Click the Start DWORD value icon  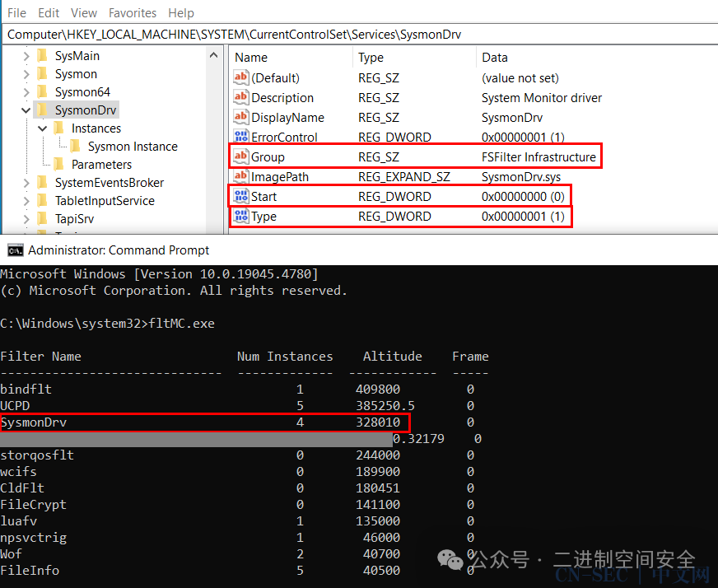(x=241, y=196)
